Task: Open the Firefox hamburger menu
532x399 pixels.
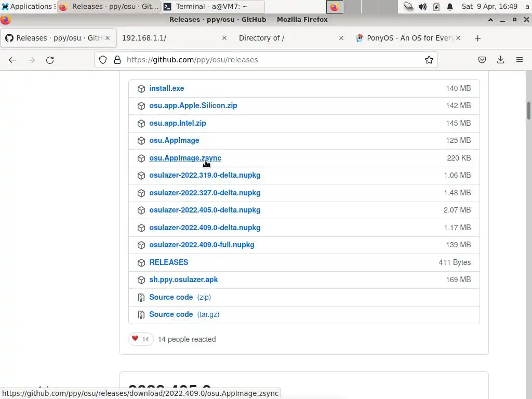Action: point(520,60)
